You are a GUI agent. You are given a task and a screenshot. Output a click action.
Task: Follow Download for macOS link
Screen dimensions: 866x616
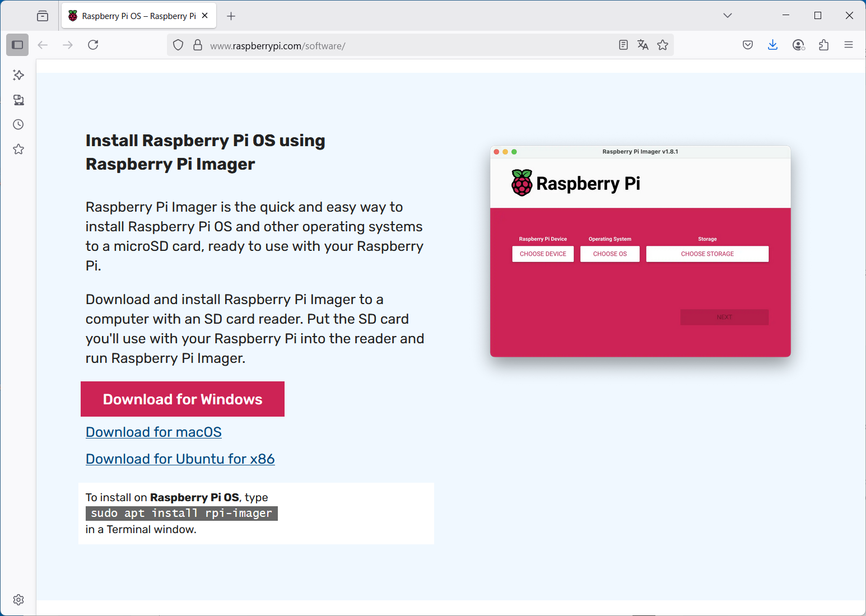click(x=153, y=432)
